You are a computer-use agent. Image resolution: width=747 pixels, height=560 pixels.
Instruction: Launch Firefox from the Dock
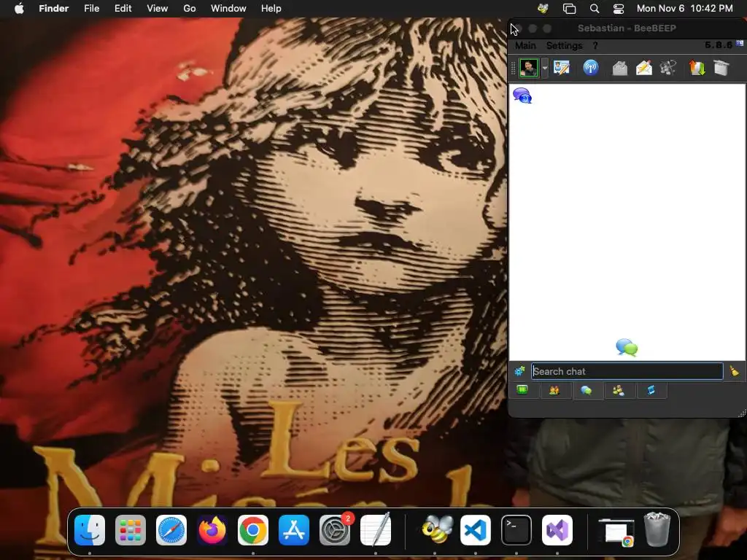[212, 530]
